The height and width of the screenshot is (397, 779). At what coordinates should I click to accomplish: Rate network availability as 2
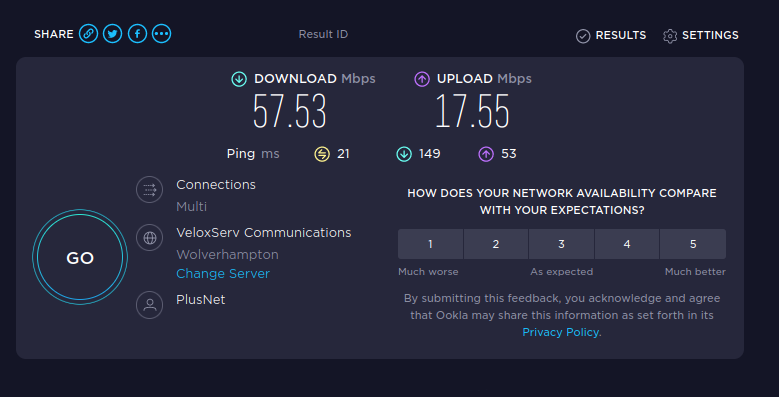coord(496,244)
